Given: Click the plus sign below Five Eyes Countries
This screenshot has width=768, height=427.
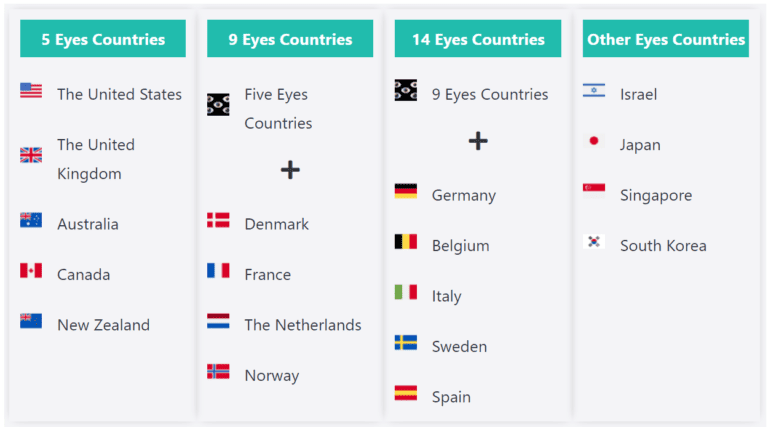Looking at the screenshot, I should click(x=290, y=170).
